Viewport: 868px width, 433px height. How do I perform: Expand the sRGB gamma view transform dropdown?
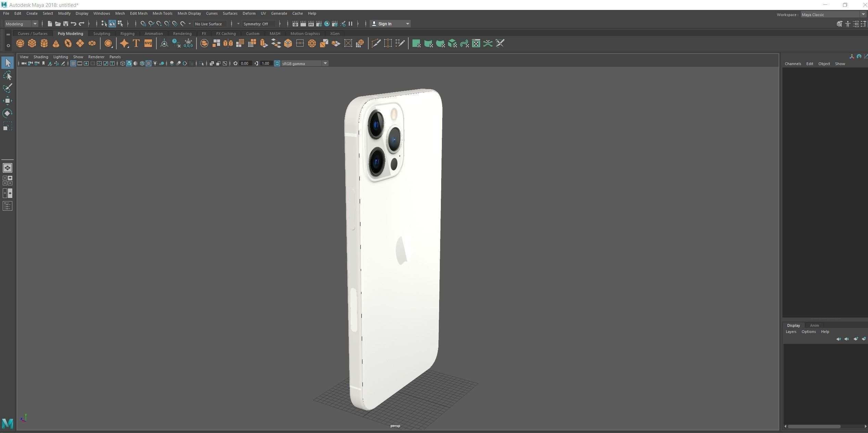click(x=325, y=63)
